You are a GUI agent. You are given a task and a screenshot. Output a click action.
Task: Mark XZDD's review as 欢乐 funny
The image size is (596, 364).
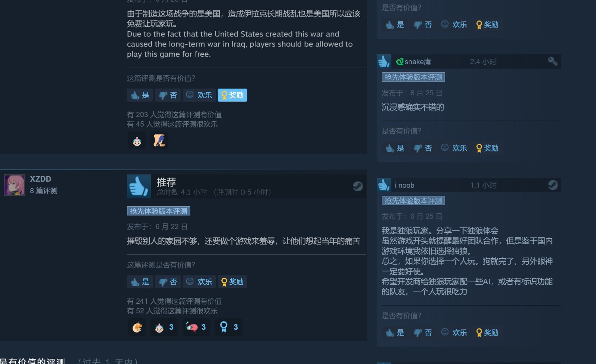tap(199, 282)
